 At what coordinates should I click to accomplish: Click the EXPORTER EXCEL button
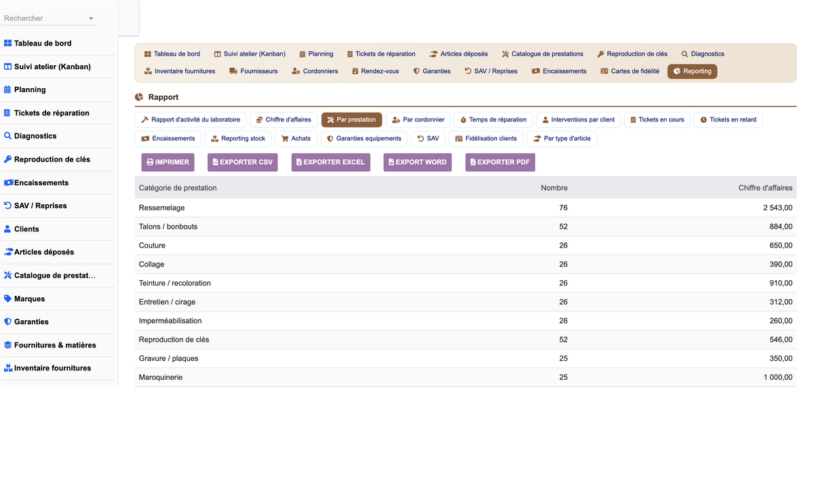tap(331, 162)
